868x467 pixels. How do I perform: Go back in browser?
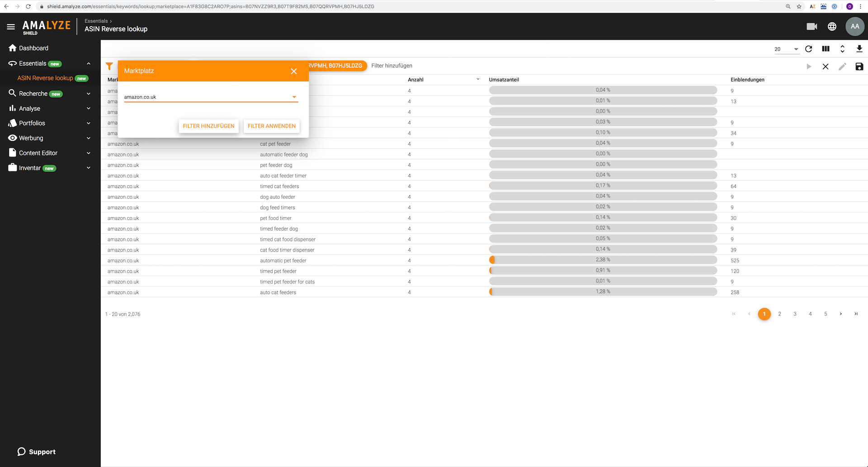(6, 6)
